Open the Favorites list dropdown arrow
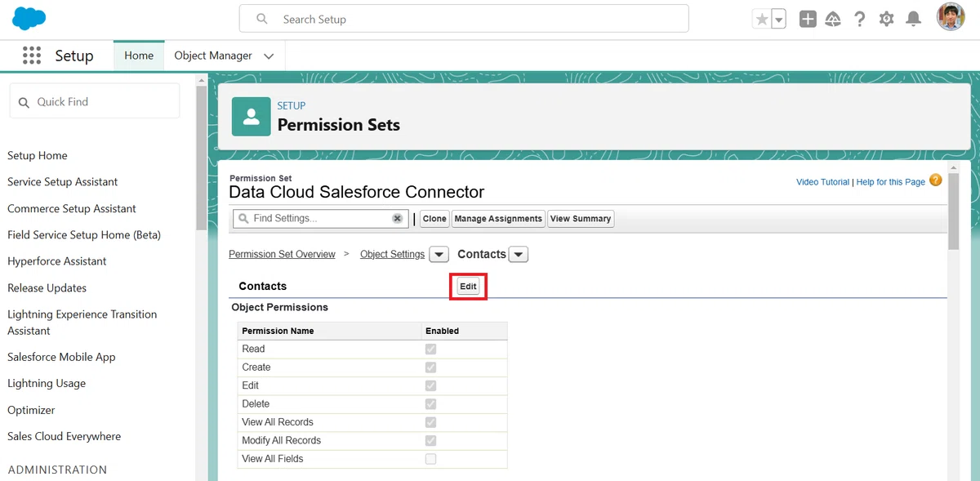This screenshot has width=980, height=481. [x=778, y=20]
